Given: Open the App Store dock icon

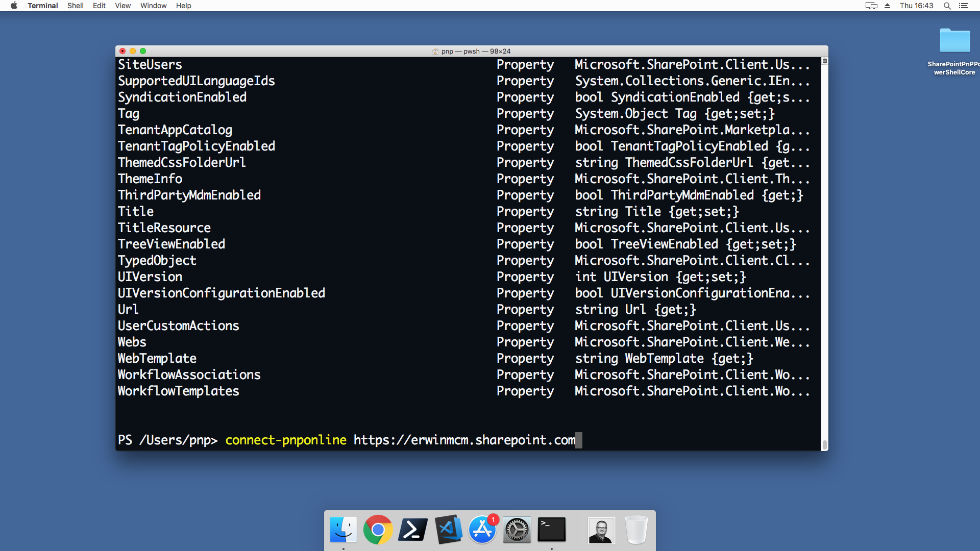Looking at the screenshot, I should click(482, 530).
